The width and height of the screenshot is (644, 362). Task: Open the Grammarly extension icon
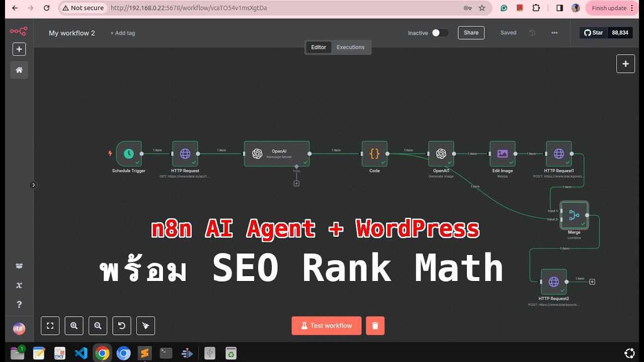pyautogui.click(x=504, y=8)
